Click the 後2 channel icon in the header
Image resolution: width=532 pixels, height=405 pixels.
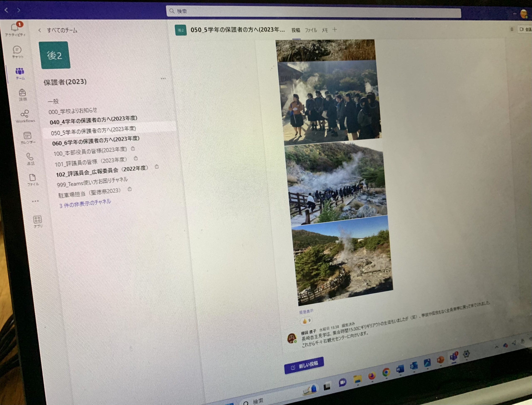pos(181,30)
